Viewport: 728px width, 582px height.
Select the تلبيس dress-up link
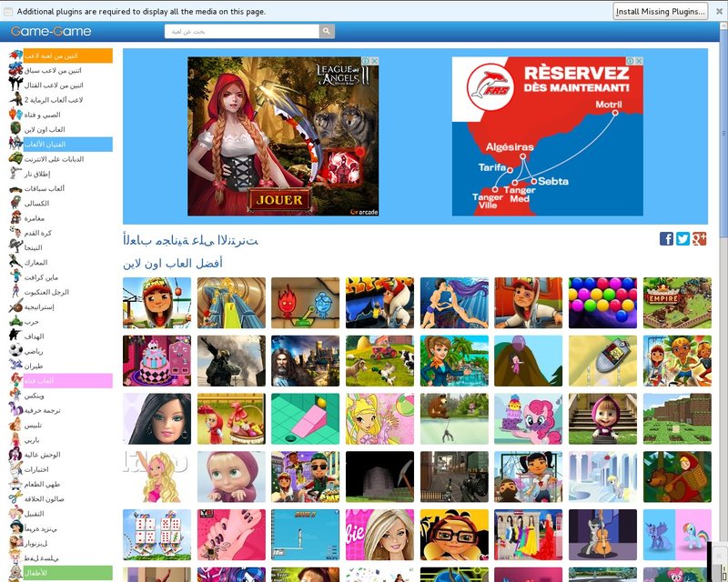click(x=33, y=425)
